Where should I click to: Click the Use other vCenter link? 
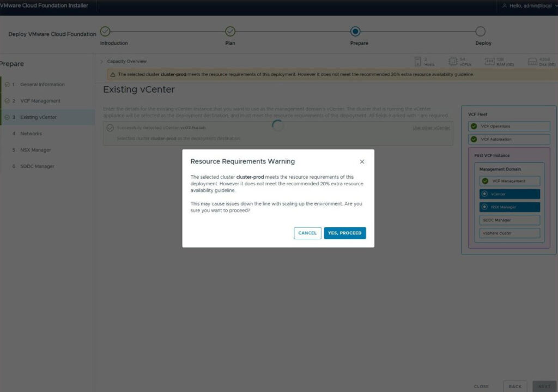click(431, 128)
